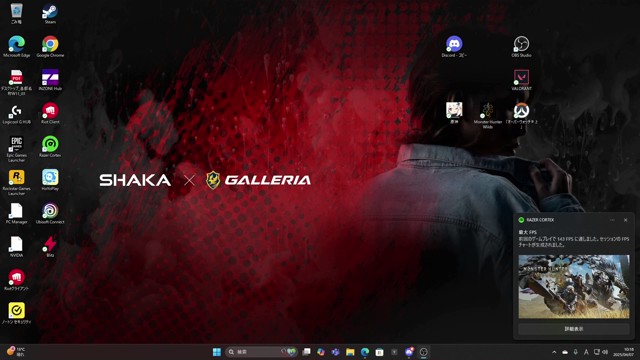Viewport: 640px width, 360px height.
Task: Open the Ubisoft Connect shortcut
Action: click(x=50, y=213)
